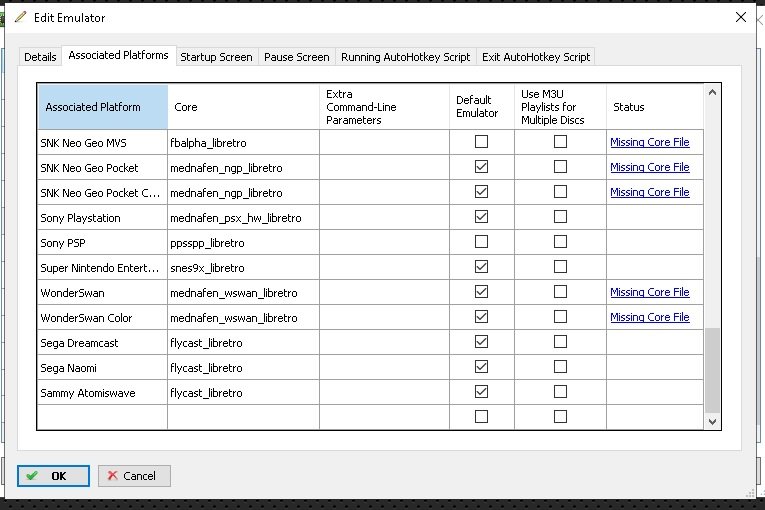Open Missing Core File link for SNK Neo Geo Pocket C...
Screen dimensions: 765x510
pyautogui.click(x=649, y=192)
